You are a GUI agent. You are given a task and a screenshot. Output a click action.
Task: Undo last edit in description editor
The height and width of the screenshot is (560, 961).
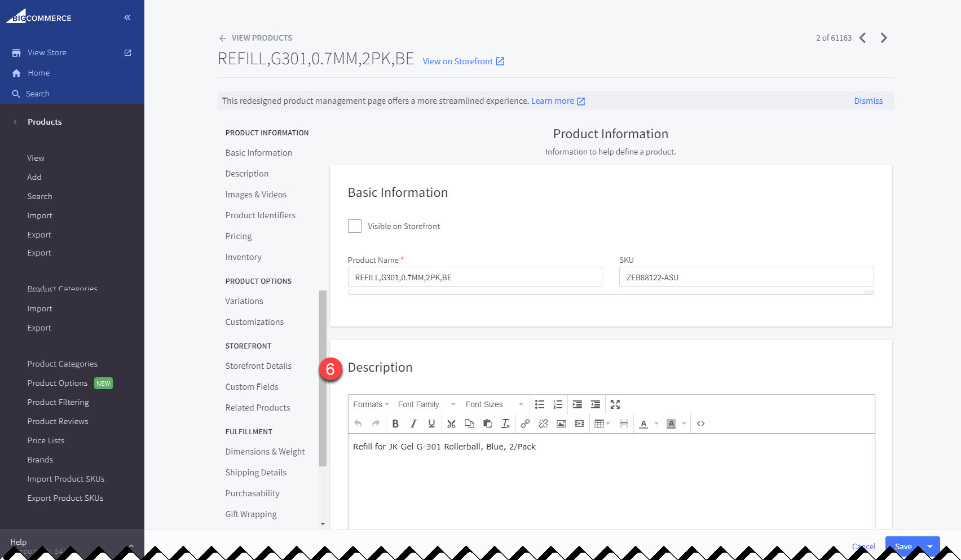[358, 424]
